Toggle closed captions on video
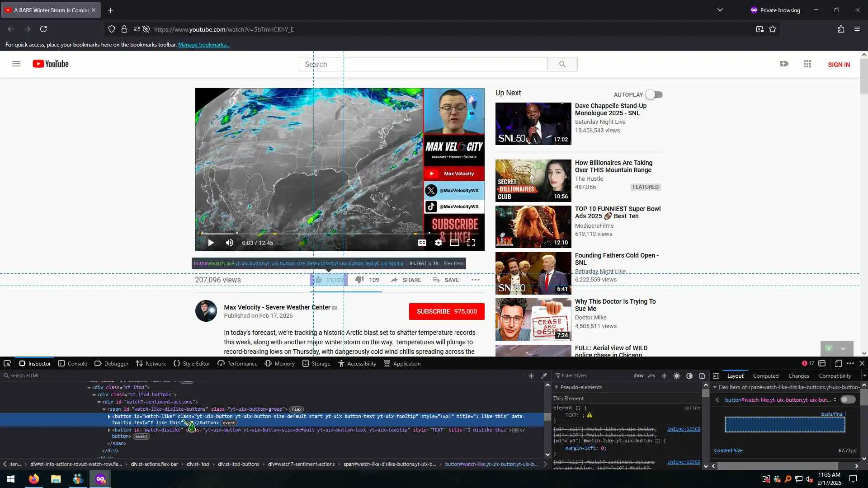The image size is (868, 488). pos(422,243)
